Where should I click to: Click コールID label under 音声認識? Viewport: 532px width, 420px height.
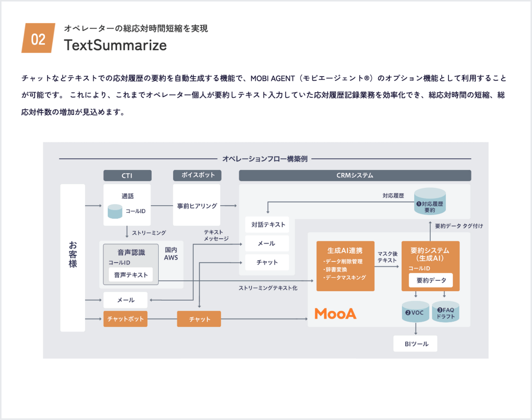pos(119,263)
